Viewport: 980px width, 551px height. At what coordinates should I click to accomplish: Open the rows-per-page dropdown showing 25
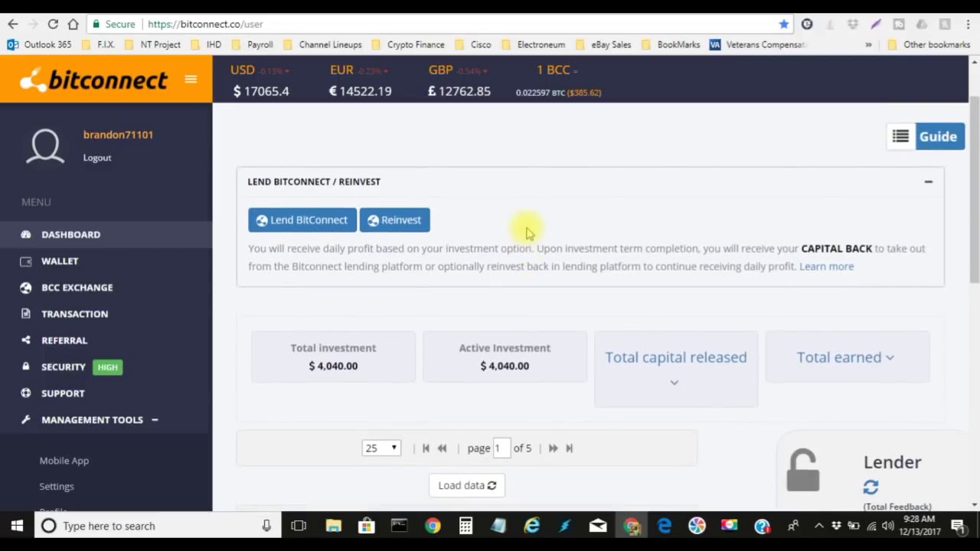pyautogui.click(x=381, y=448)
